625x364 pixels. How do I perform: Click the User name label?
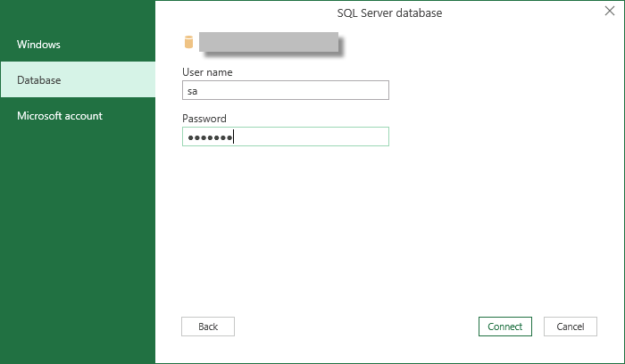point(207,72)
